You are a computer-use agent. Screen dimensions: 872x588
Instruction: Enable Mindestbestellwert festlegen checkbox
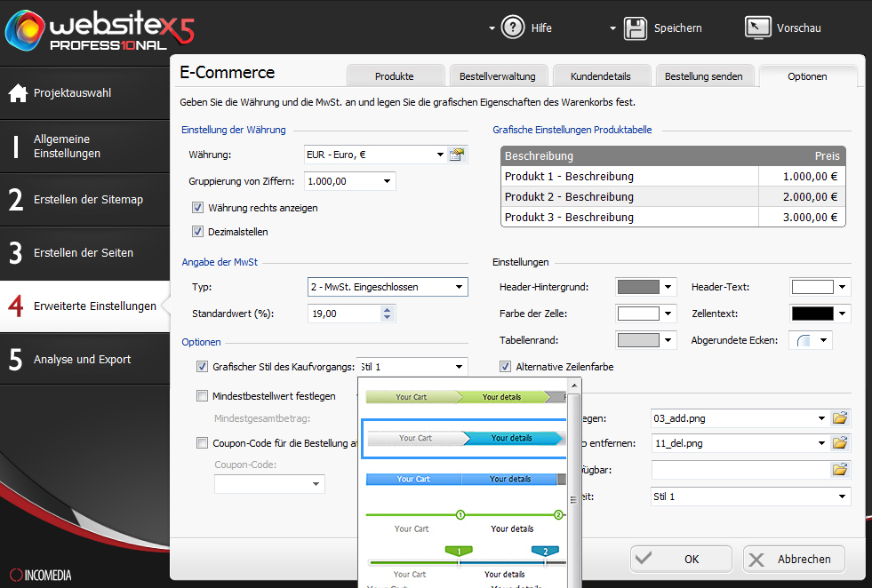[202, 396]
